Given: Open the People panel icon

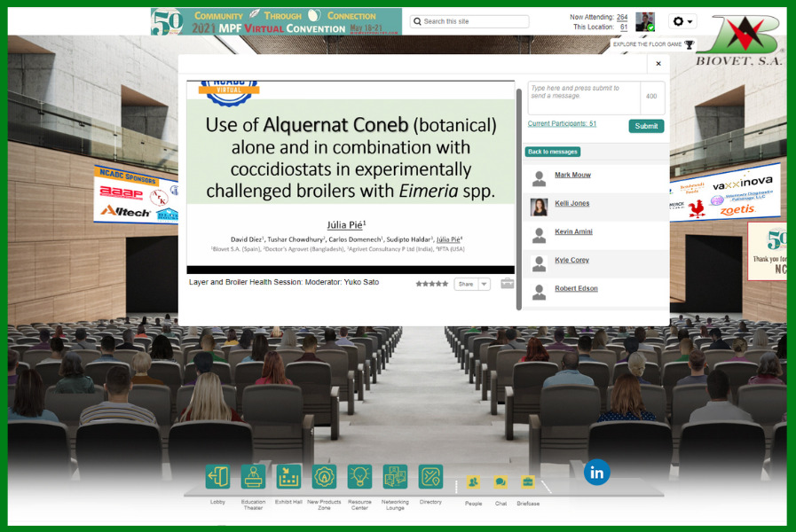Looking at the screenshot, I should tap(473, 482).
